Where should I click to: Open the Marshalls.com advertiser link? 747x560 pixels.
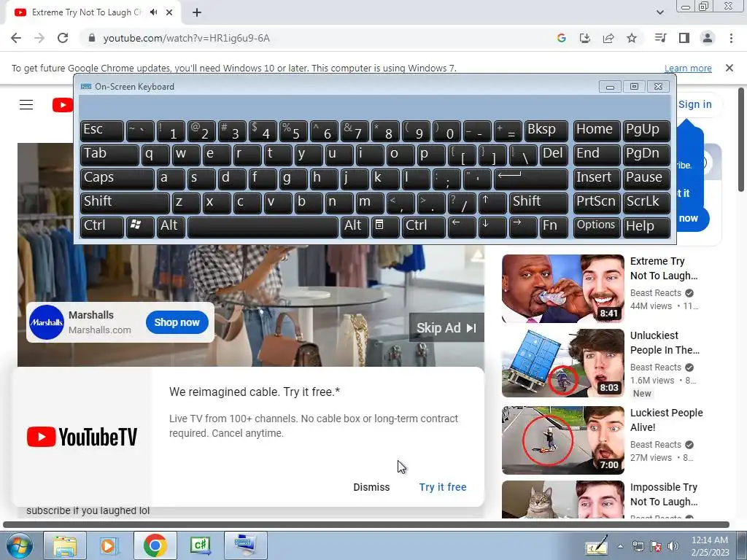click(99, 330)
